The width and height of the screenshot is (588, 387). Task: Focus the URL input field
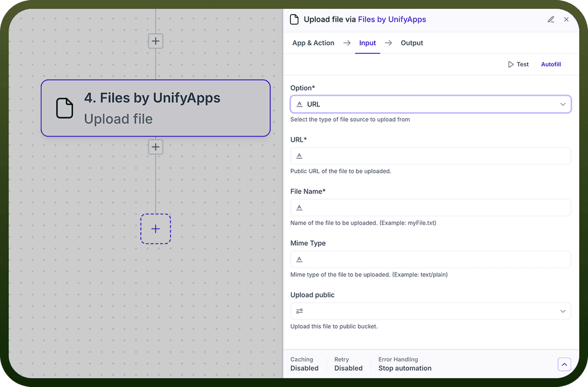pyautogui.click(x=431, y=156)
